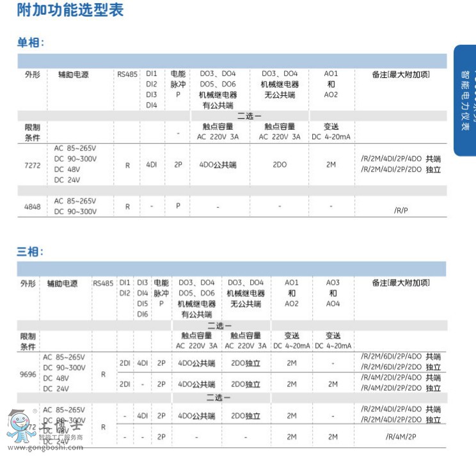Viewport: 476px width, 460px height.
Task: Open the gongboshi.com watermark link
Action: tap(45, 447)
